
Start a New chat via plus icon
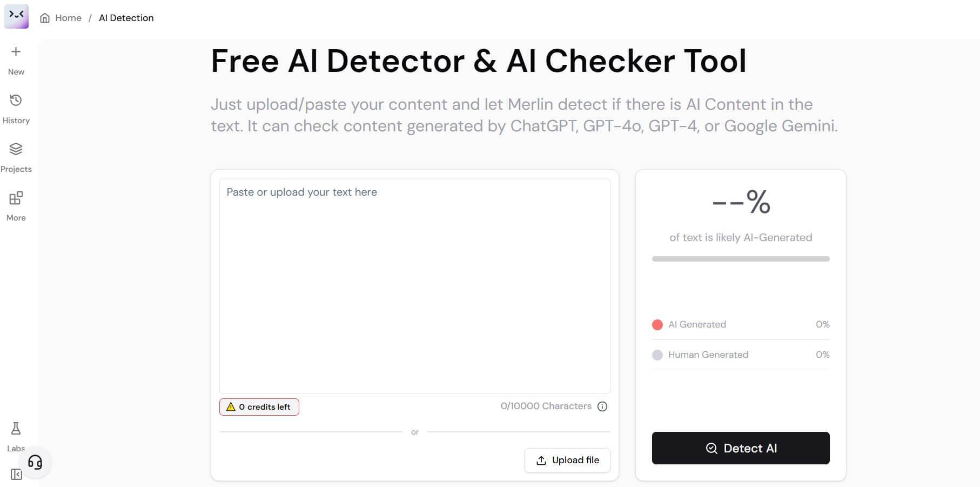pyautogui.click(x=16, y=52)
